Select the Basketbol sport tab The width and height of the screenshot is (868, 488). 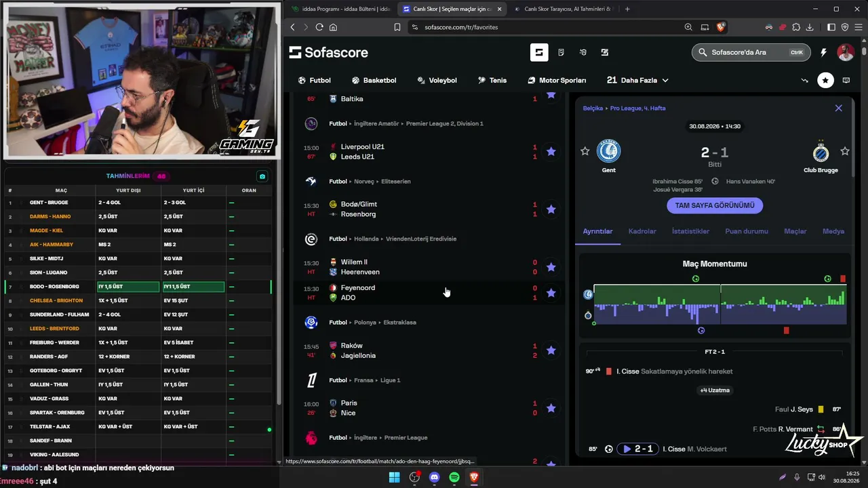[374, 80]
